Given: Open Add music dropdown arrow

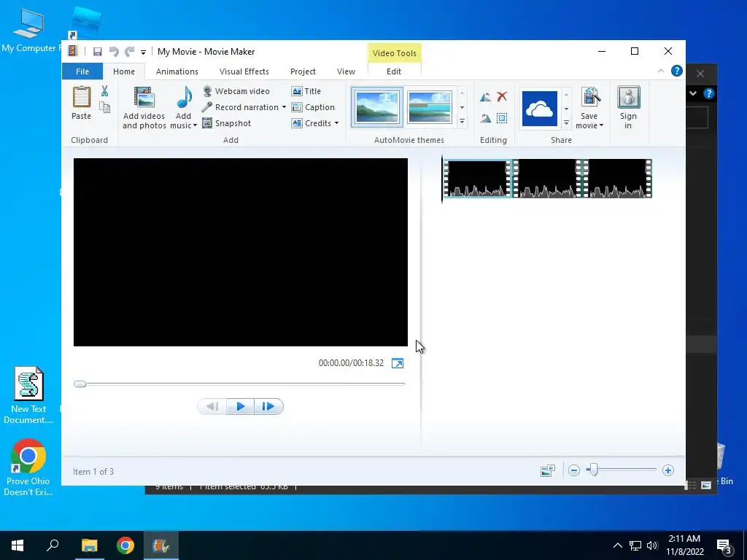Looking at the screenshot, I should click(x=195, y=125).
